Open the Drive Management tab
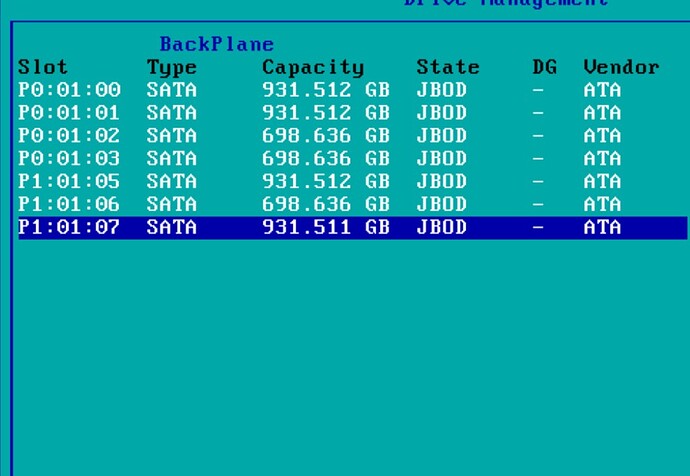 (x=506, y=3)
